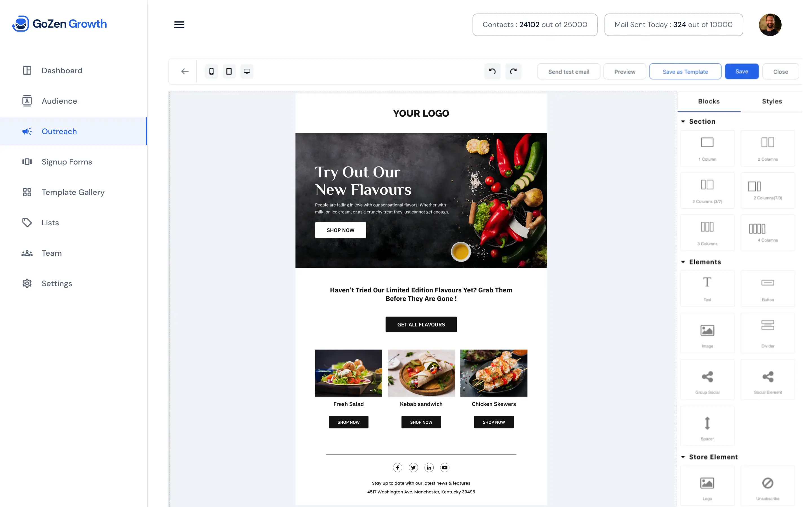
Task: Select the desktop preview icon
Action: (247, 71)
